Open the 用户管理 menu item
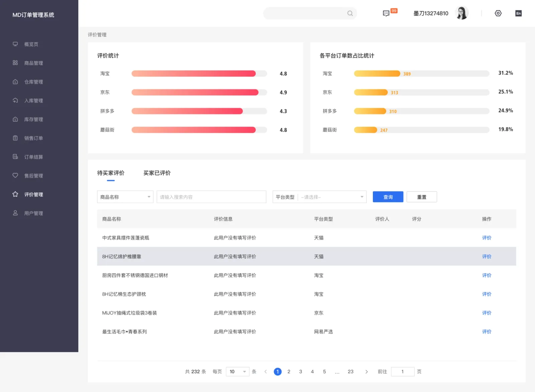The image size is (535, 392). (33, 213)
